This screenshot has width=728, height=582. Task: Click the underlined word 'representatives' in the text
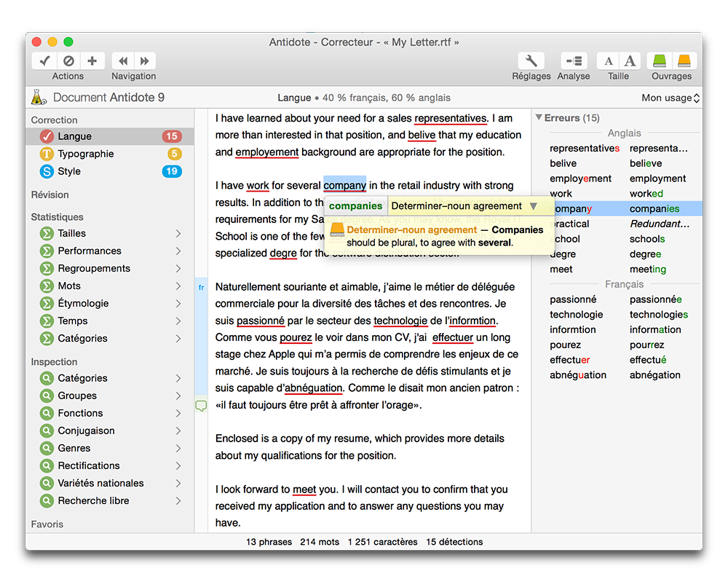(x=451, y=119)
